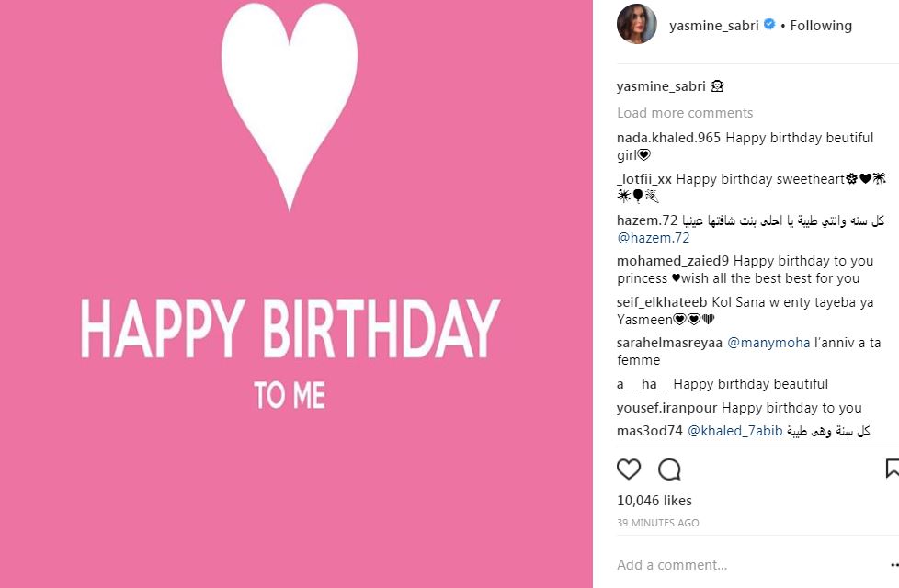Screen dimensions: 899x588
Task: Click the @manymoha mention
Action: coord(768,343)
